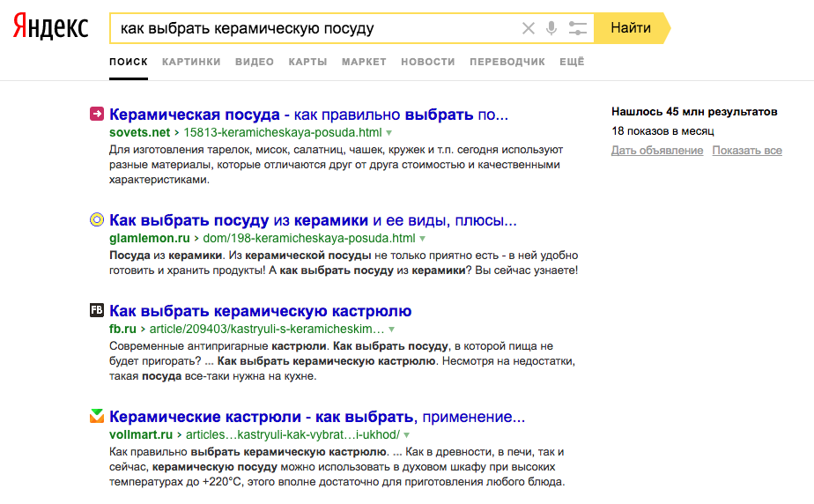Open the Карты tab
This screenshot has width=814, height=504.
[x=307, y=62]
